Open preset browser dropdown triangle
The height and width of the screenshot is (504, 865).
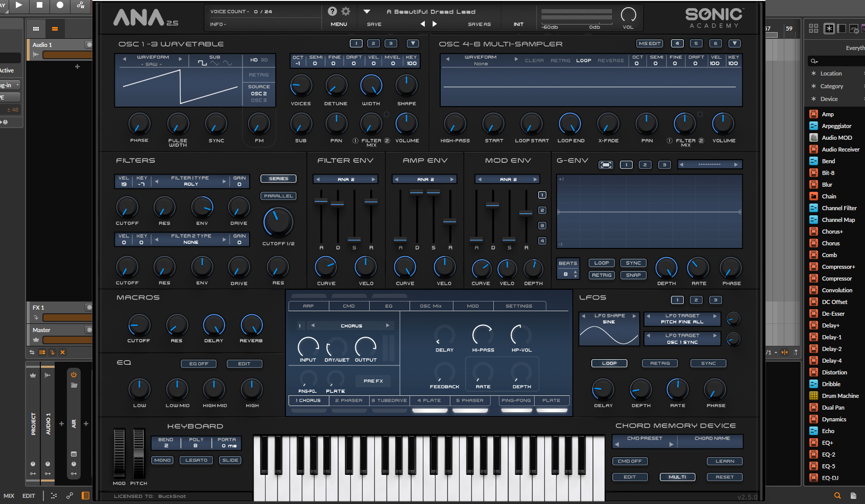pyautogui.click(x=367, y=11)
